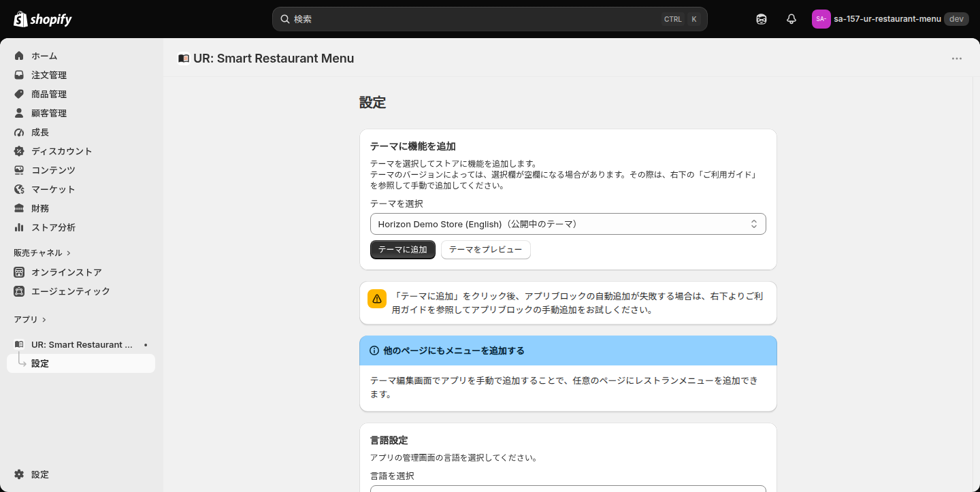
Task: Click the 成長 gauge icon
Action: [x=19, y=132]
